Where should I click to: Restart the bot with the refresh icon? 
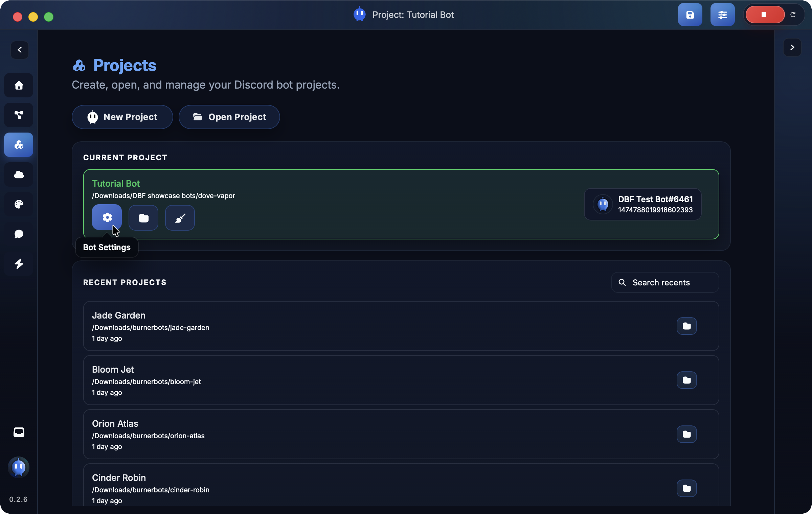tap(793, 15)
